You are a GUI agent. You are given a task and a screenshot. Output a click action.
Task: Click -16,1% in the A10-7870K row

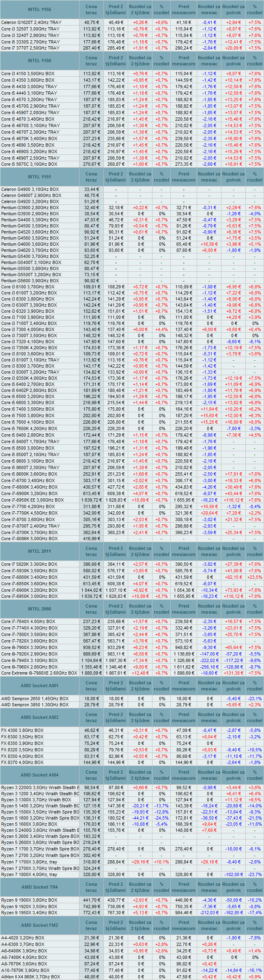pyautogui.click(x=255, y=970)
